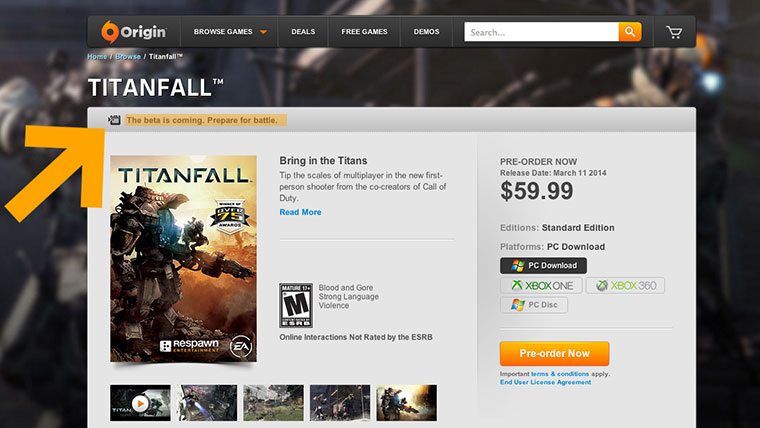Click the Home breadcrumb link

97,57
